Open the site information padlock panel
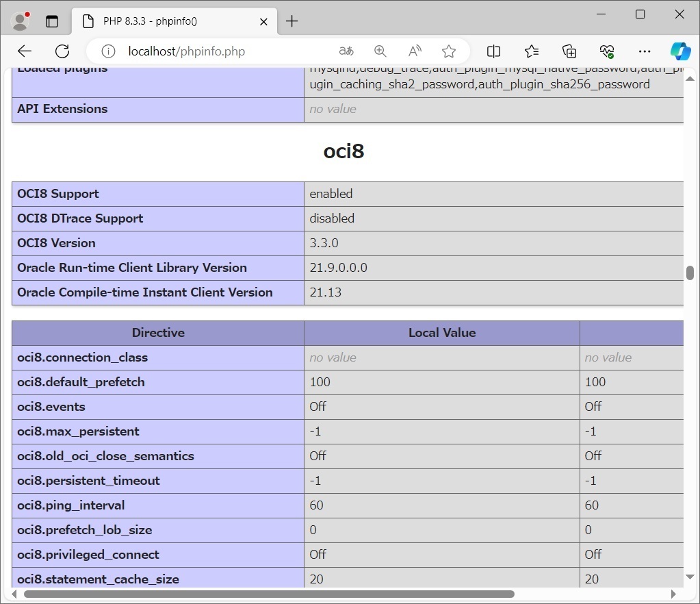 pos(109,51)
